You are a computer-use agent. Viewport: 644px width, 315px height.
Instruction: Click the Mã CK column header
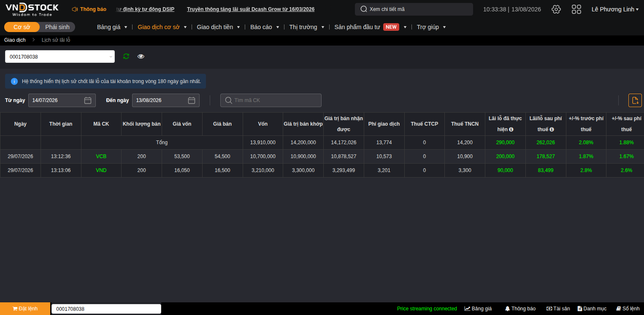pyautogui.click(x=101, y=124)
